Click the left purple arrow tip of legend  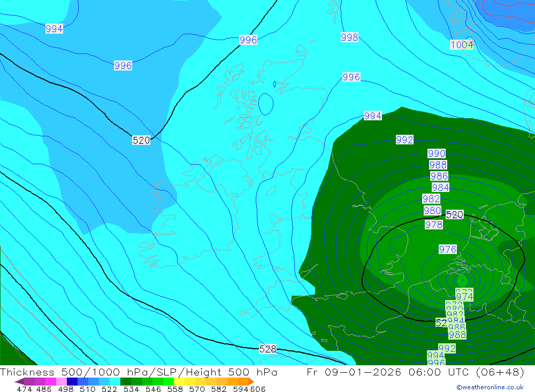pos(19,381)
